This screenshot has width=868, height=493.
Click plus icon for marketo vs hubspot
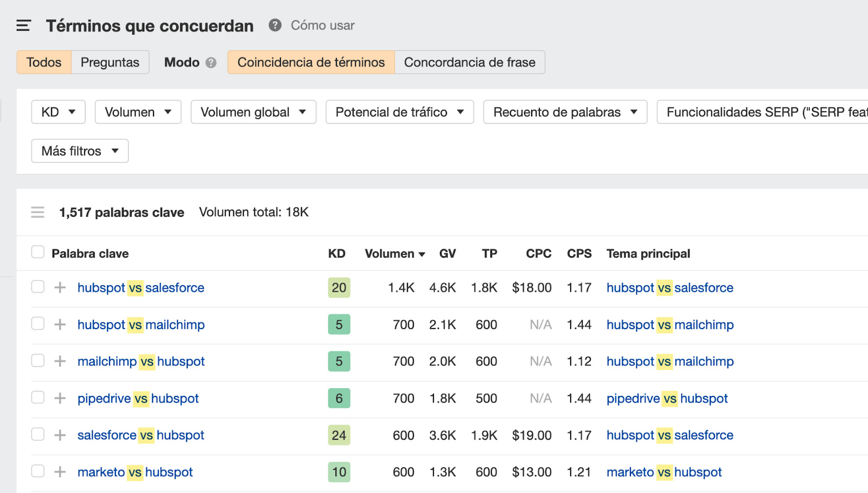click(60, 472)
